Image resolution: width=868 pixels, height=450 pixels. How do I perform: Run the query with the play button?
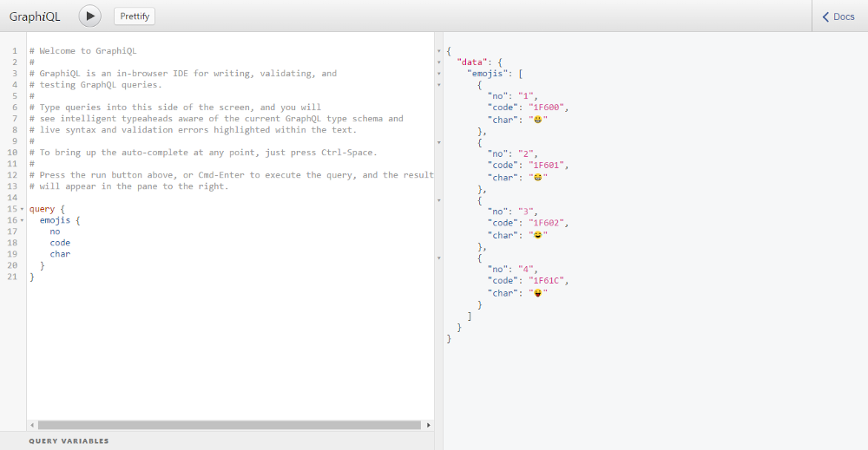tap(89, 16)
